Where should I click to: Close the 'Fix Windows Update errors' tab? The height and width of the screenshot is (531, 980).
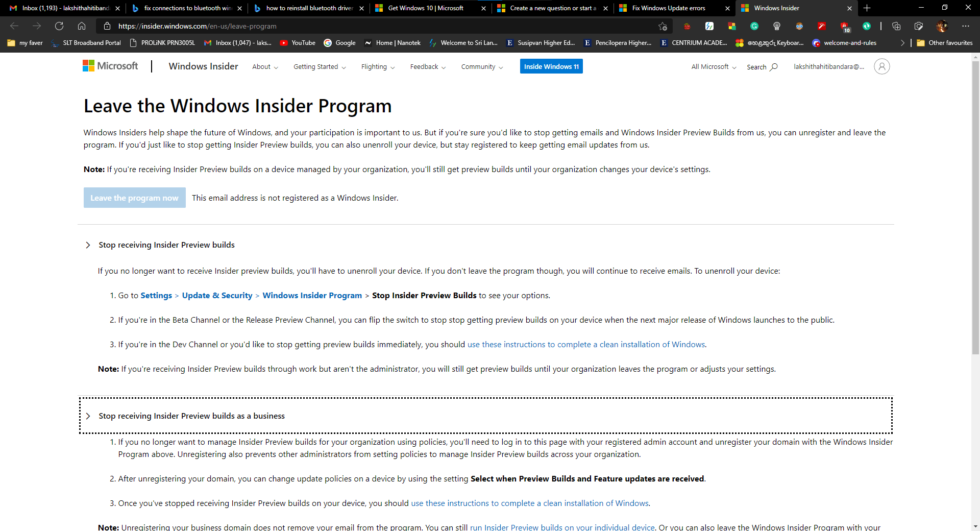tap(727, 8)
